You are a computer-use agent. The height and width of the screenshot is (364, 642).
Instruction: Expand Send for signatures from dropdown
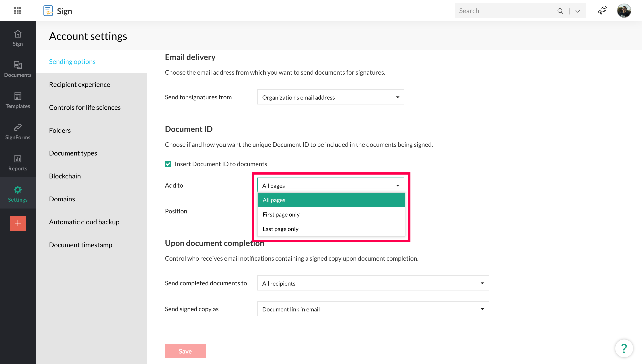pos(330,97)
